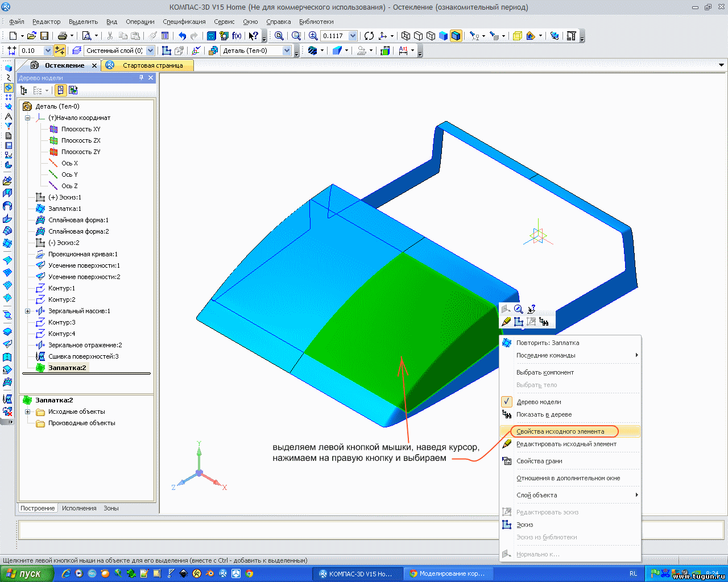Open the Спецификация menu
This screenshot has height=582, width=728.
(x=184, y=22)
